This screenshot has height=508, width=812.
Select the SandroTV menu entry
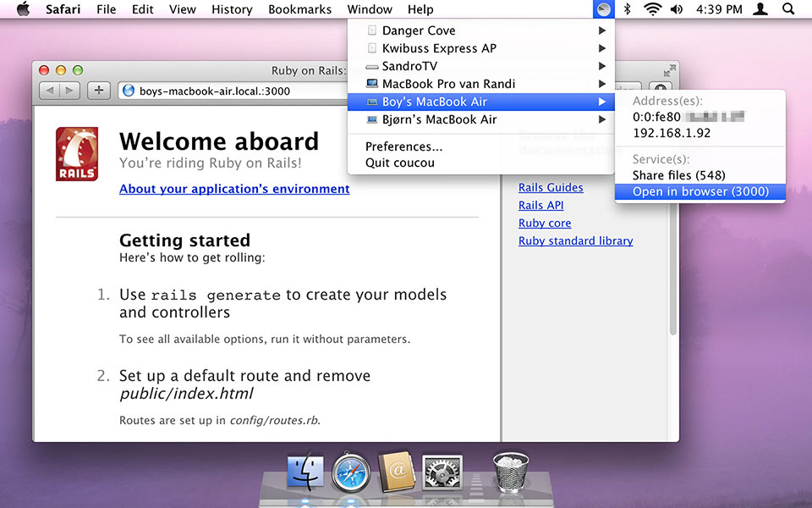pos(481,66)
